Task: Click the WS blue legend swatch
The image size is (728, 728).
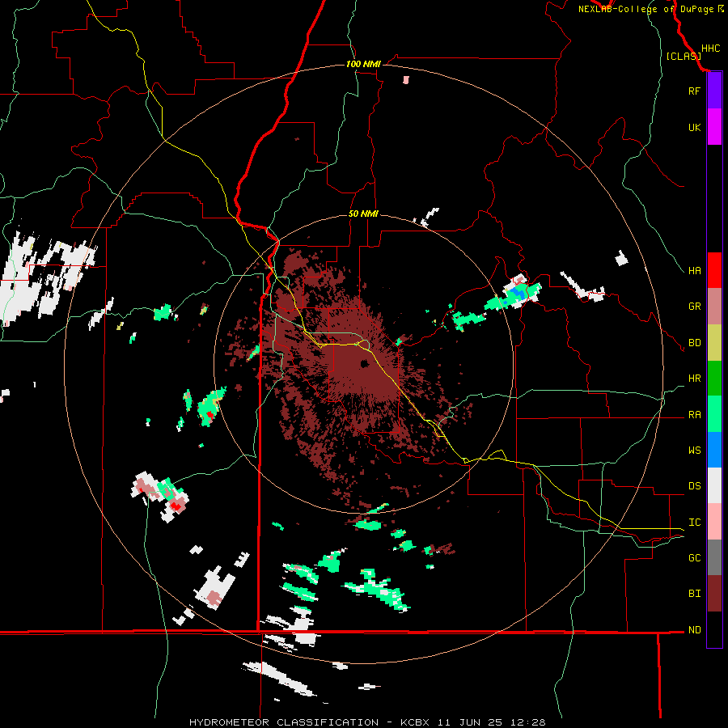Action: pos(714,450)
